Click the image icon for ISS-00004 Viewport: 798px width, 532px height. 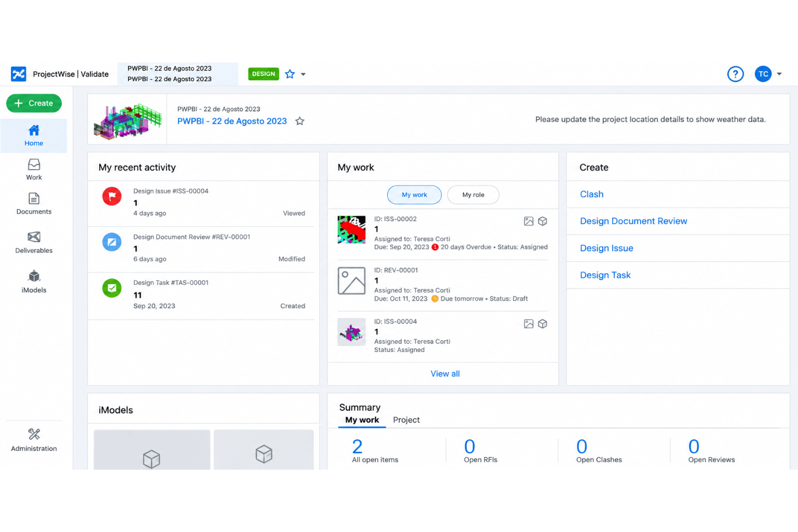[x=528, y=323]
